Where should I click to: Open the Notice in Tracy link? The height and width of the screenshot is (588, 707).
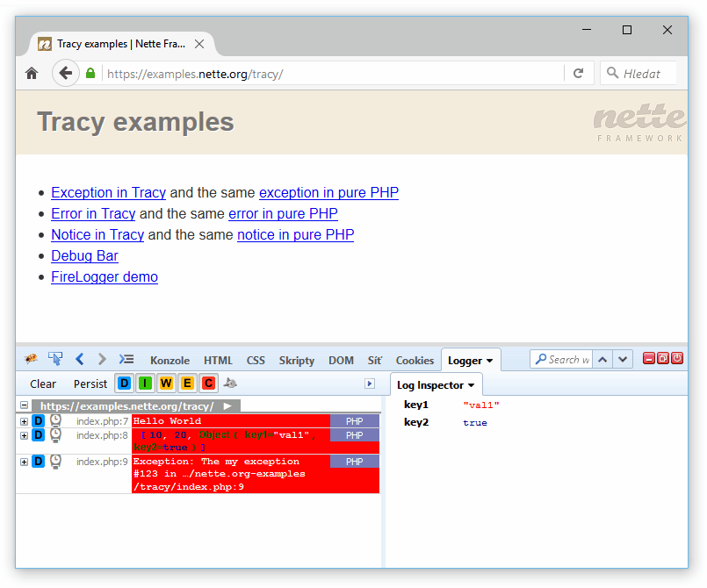(x=97, y=234)
